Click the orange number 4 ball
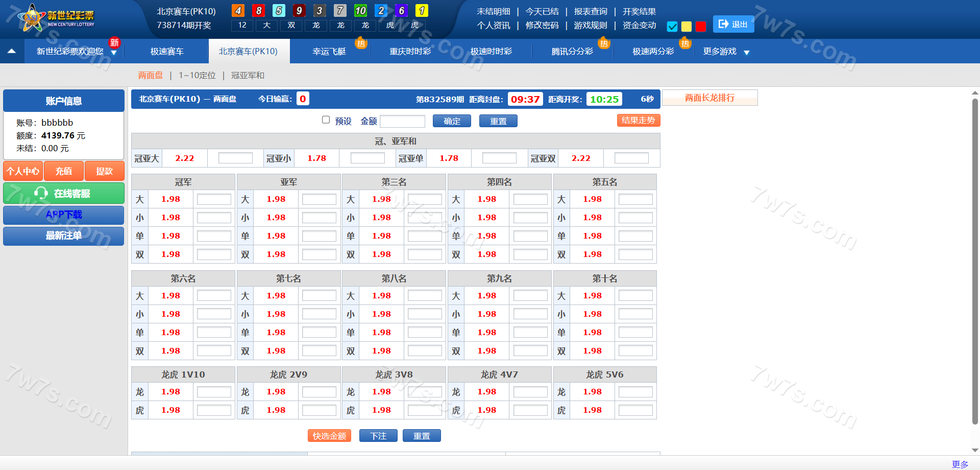This screenshot has width=980, height=470. [x=238, y=11]
